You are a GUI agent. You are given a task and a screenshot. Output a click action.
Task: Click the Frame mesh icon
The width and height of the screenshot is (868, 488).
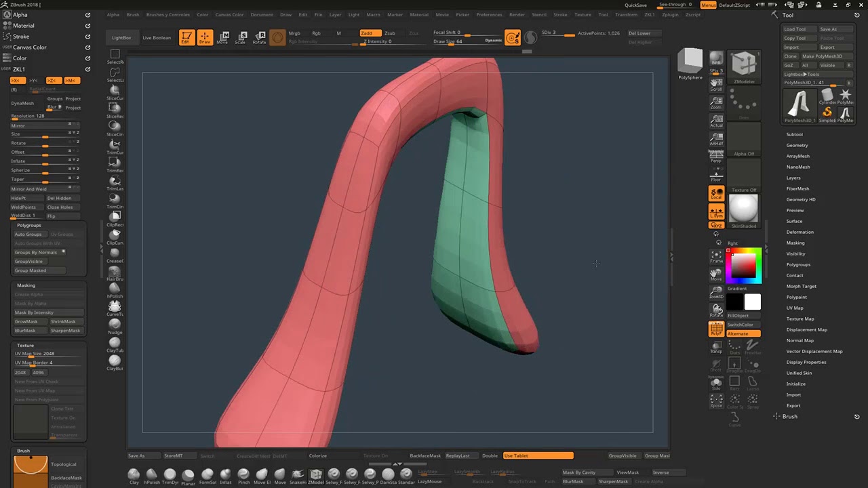point(716,257)
